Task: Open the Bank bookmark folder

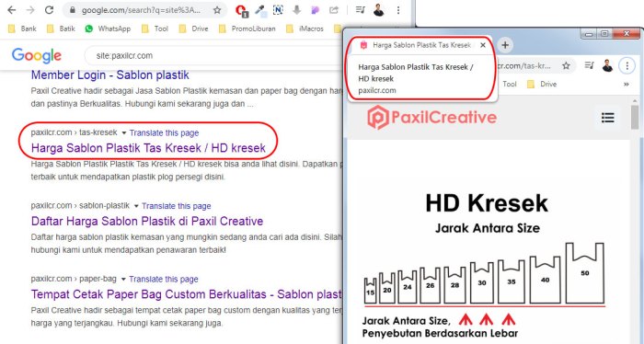Action: click(x=23, y=29)
